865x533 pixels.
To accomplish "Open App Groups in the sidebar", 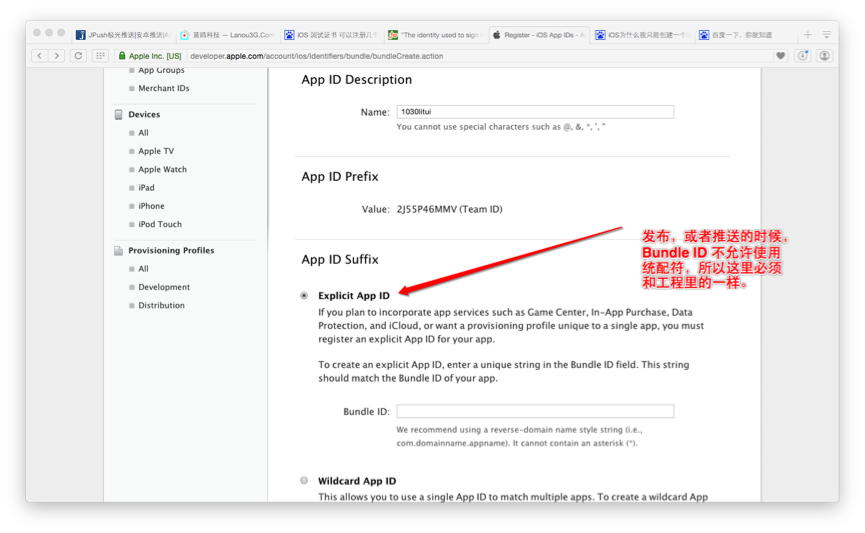I will point(161,70).
